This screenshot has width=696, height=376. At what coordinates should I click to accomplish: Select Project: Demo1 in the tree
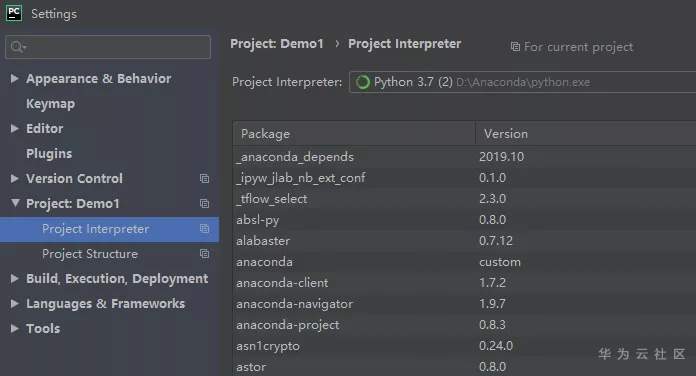[x=73, y=204]
